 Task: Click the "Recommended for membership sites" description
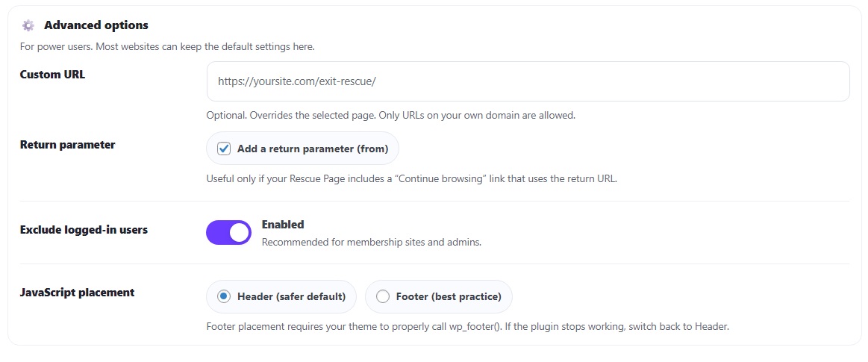(x=371, y=242)
